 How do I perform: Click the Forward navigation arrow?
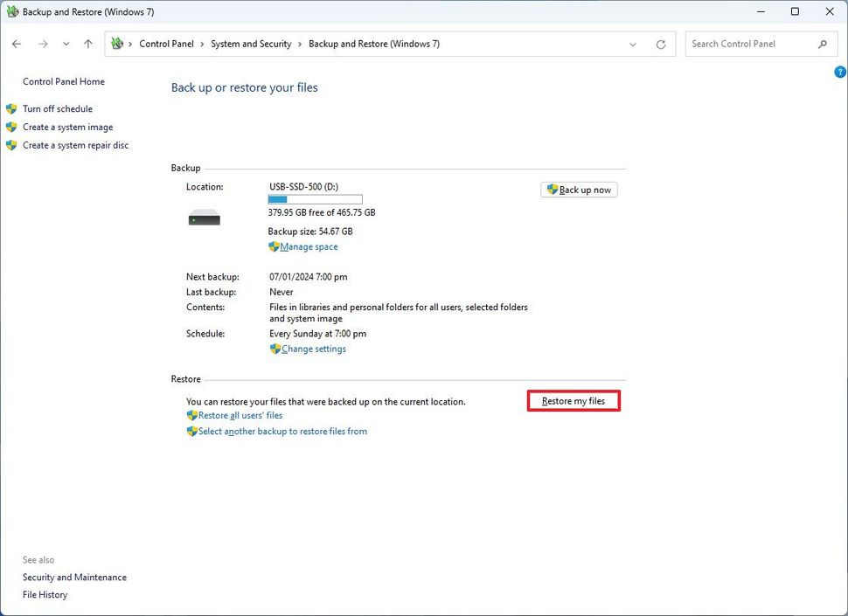point(42,43)
